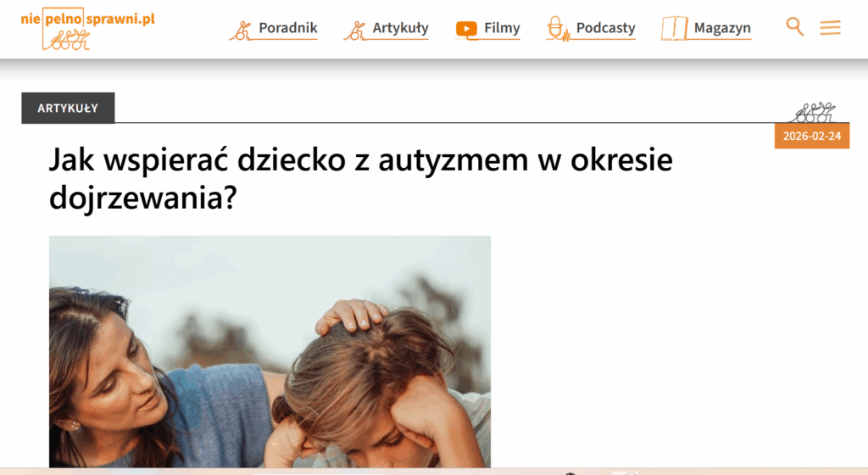Go to the Artykuły section

[x=400, y=28]
